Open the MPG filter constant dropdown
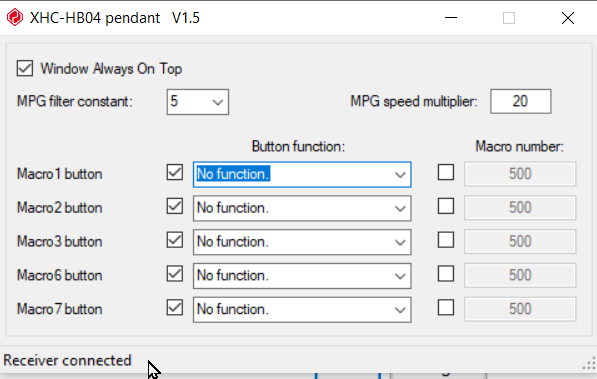The width and height of the screenshot is (597, 379). click(x=198, y=102)
